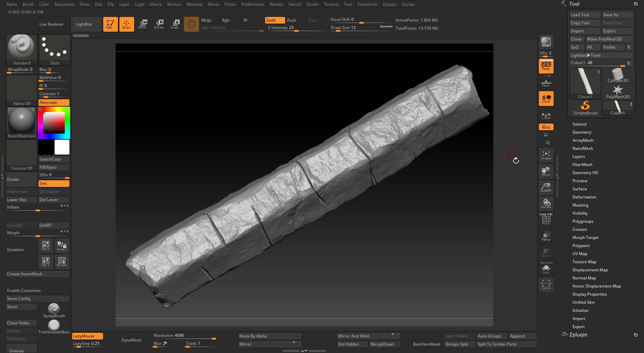Select the SimpleBrush tool icon

pyautogui.click(x=585, y=108)
